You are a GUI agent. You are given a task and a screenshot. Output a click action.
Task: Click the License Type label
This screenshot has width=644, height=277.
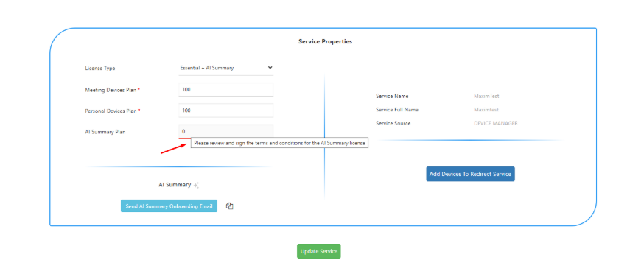[x=99, y=68]
